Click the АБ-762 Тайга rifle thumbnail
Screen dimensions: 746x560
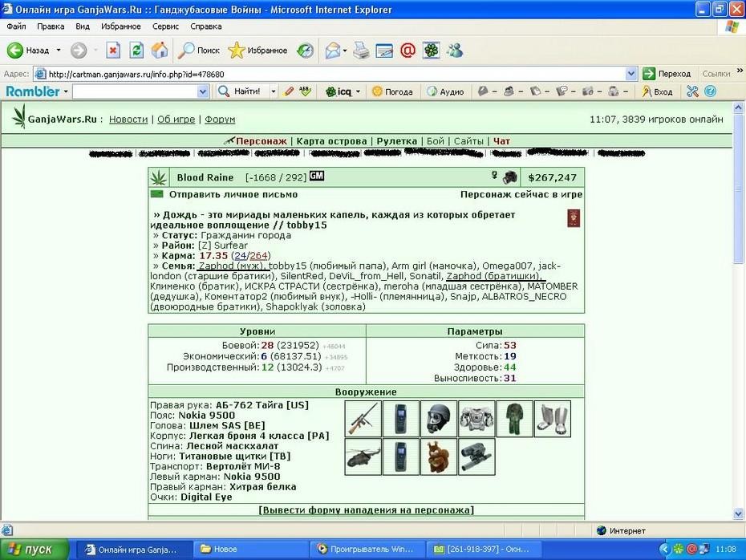[x=363, y=419]
